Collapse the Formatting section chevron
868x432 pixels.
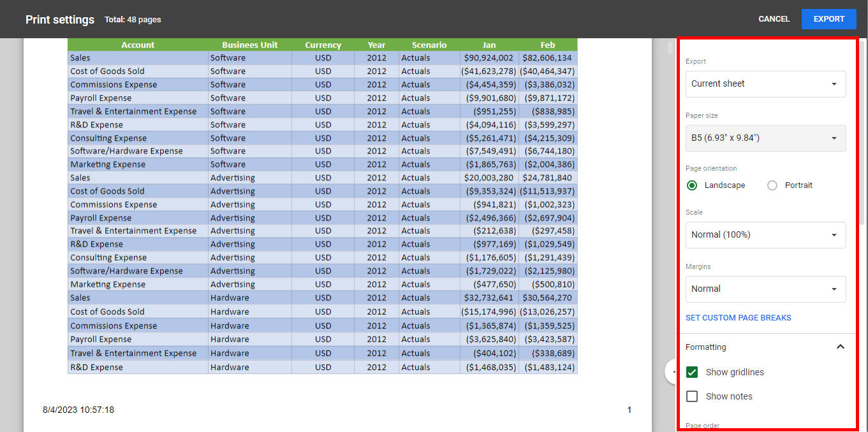(840, 347)
